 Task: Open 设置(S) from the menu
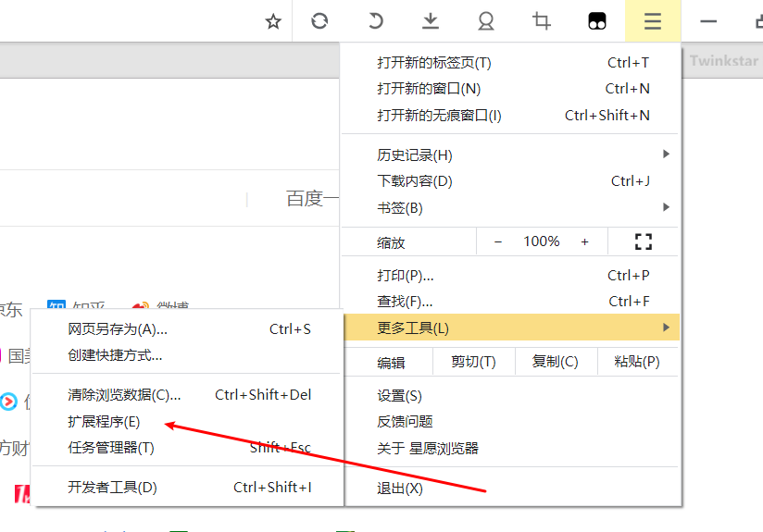(399, 396)
